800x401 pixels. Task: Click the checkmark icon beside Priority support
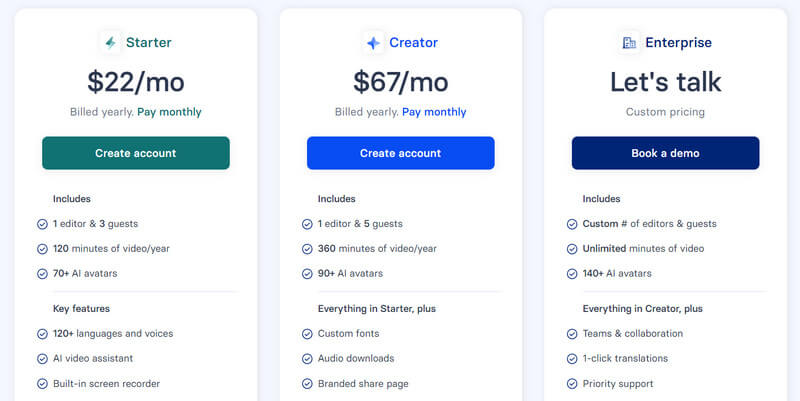pos(572,384)
